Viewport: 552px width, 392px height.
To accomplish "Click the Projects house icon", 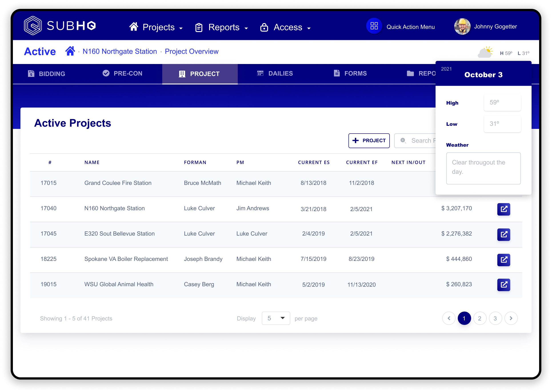I will tap(134, 26).
